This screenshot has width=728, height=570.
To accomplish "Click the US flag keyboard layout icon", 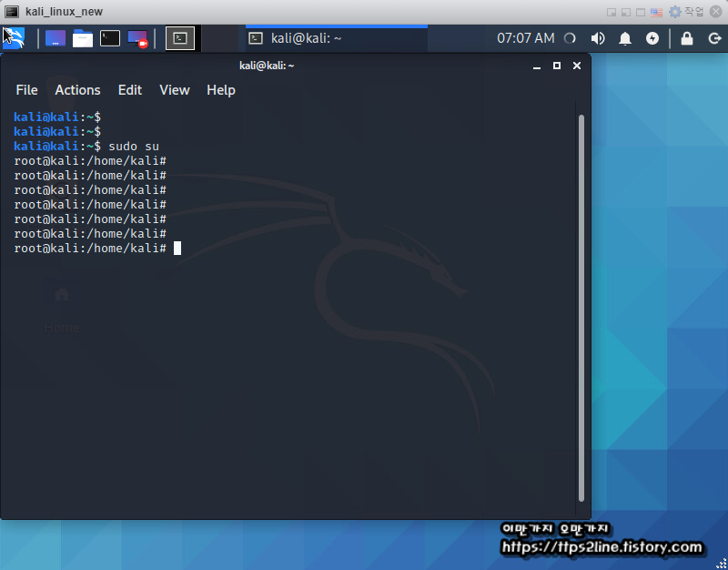I will pyautogui.click(x=656, y=12).
